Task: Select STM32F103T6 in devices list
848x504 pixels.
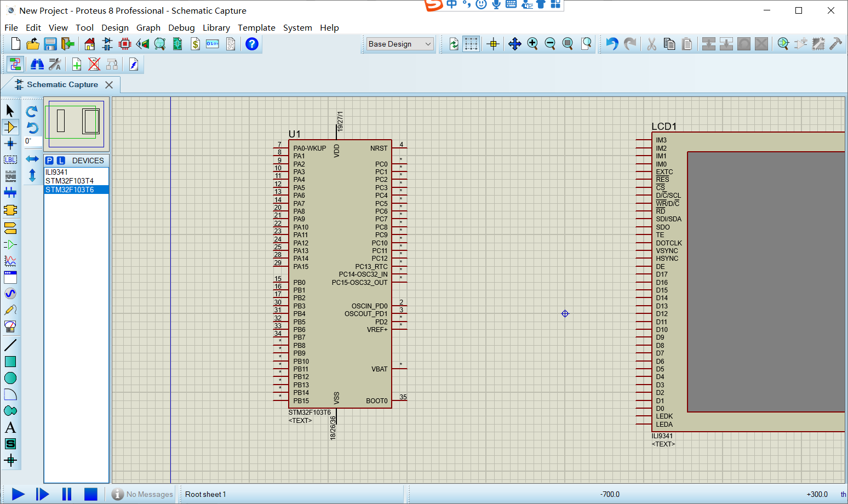Action: tap(76, 190)
